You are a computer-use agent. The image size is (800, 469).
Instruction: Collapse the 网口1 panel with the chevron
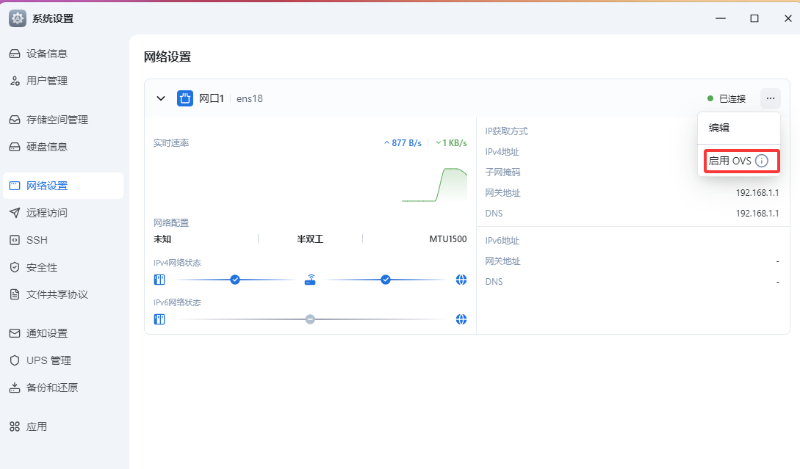[161, 98]
